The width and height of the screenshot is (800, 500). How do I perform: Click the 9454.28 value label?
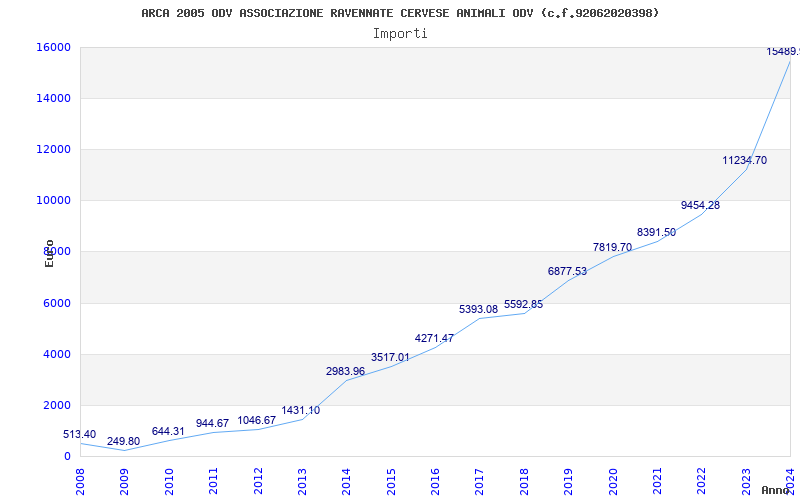click(x=700, y=205)
